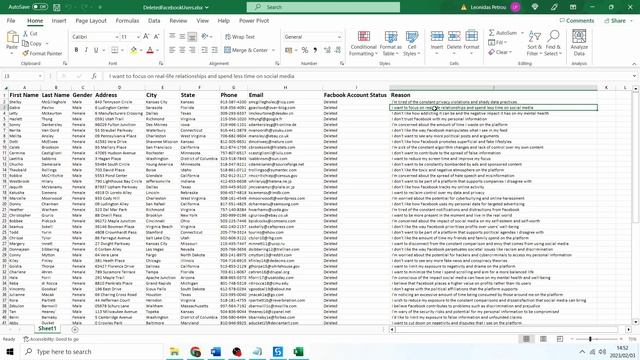
Task: Switch to Page Layout view in status bar
Action: [x=543, y=339]
